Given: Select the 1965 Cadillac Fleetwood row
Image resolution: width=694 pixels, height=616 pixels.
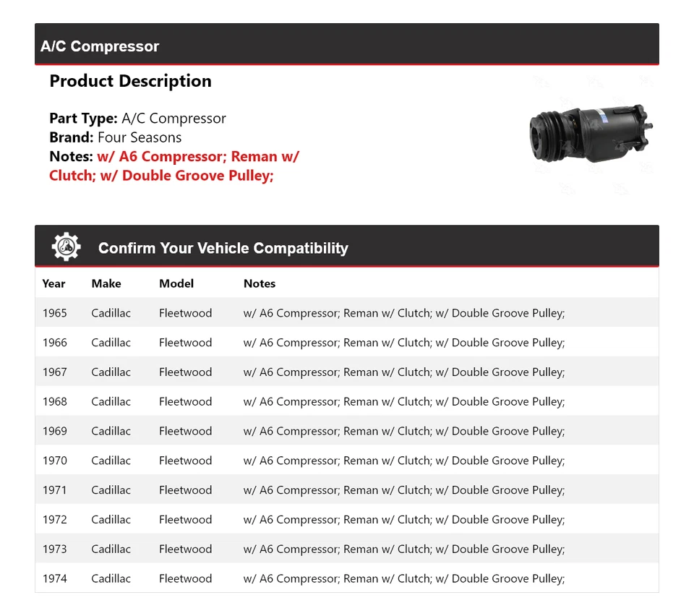Looking at the screenshot, I should click(347, 313).
